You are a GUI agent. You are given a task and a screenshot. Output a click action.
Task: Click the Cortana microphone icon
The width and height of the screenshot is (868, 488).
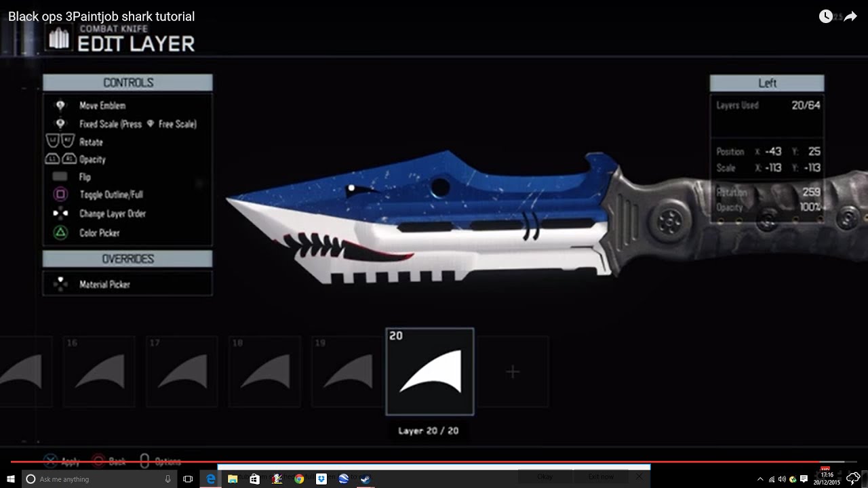coord(167,479)
